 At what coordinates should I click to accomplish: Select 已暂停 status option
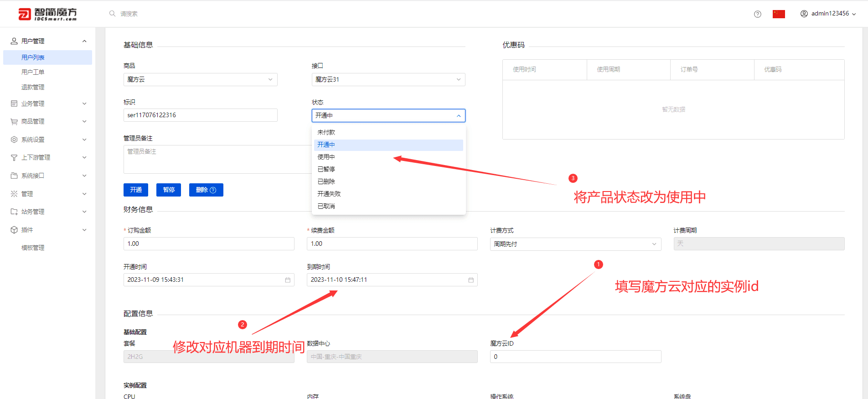[388, 169]
